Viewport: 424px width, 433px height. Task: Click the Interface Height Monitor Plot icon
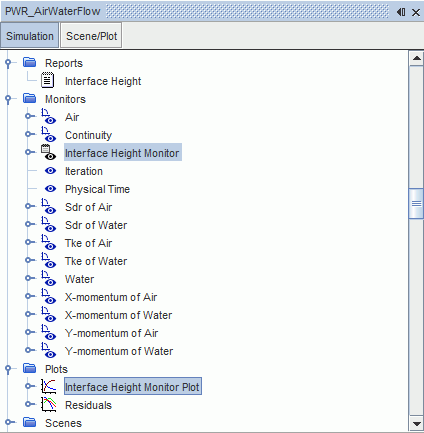coord(49,387)
